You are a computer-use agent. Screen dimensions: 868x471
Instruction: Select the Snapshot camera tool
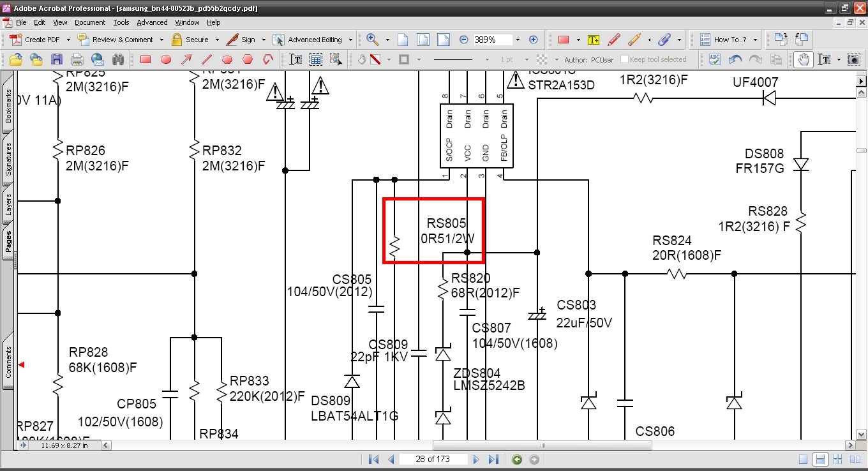tap(853, 59)
